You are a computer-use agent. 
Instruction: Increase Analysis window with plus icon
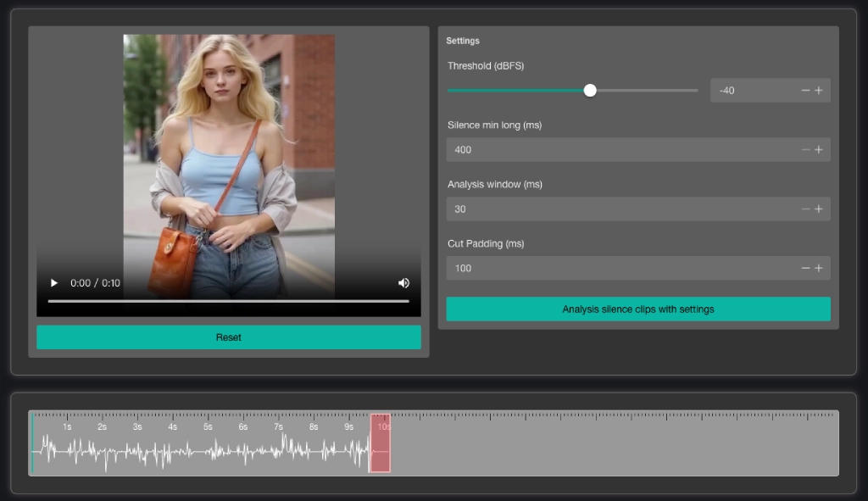(x=819, y=209)
